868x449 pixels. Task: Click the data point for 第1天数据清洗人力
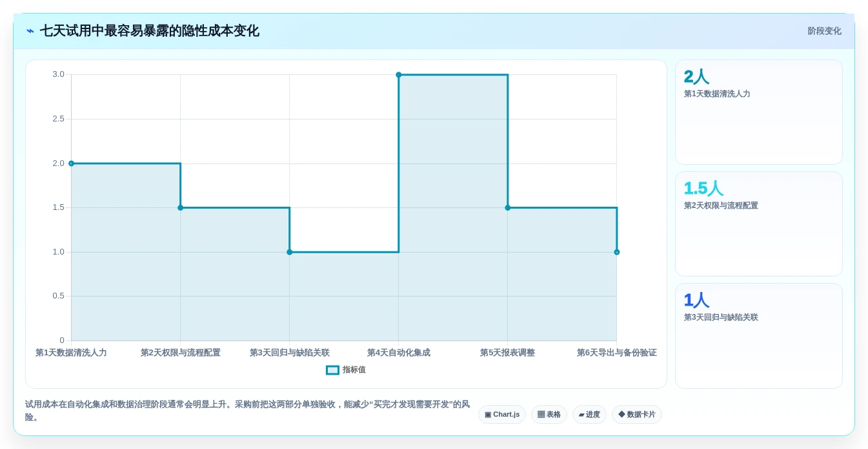coord(71,163)
